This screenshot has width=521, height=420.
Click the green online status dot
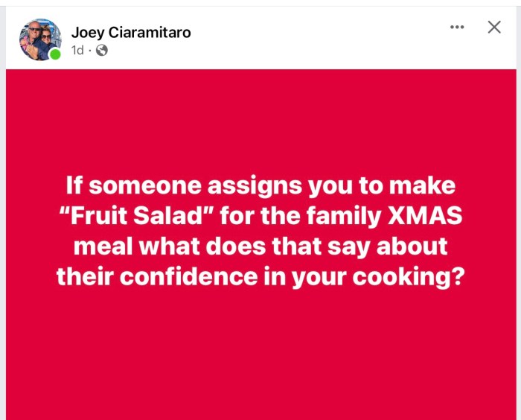pos(55,54)
